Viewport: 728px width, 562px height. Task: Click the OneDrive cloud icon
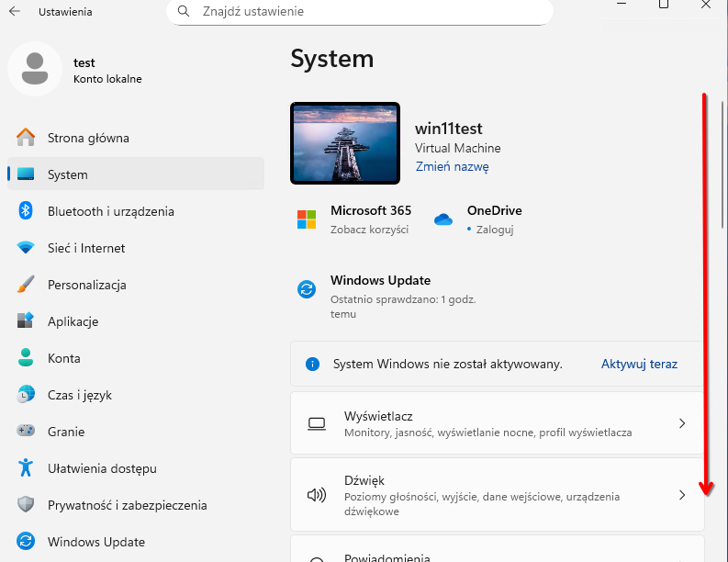click(x=443, y=219)
